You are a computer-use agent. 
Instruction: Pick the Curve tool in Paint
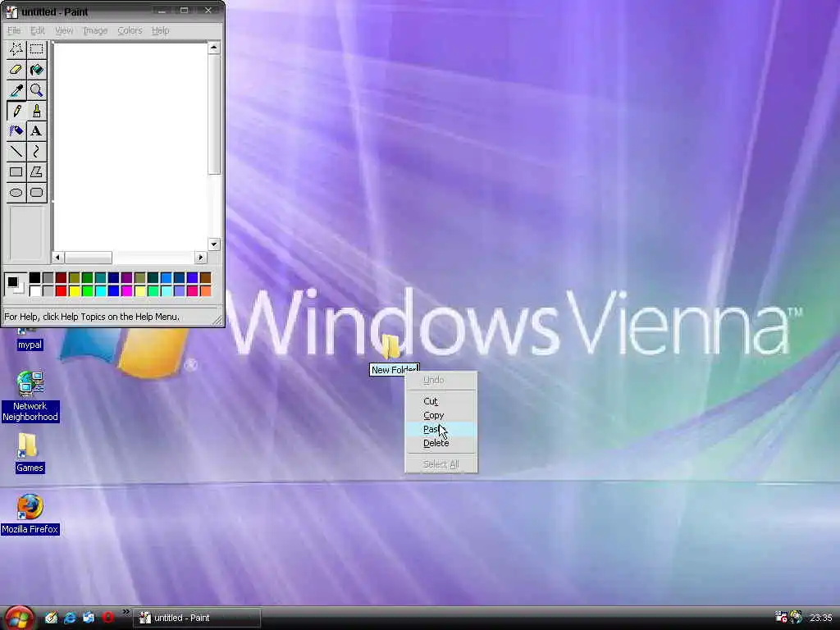36,152
